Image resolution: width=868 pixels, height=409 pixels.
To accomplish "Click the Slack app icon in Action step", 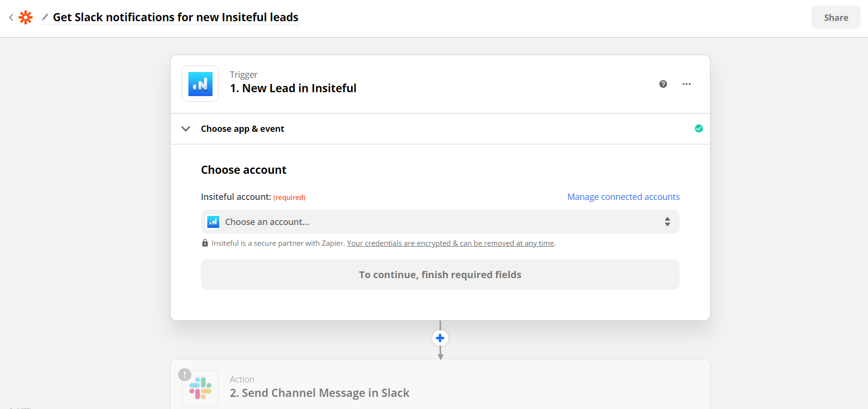I will (200, 388).
